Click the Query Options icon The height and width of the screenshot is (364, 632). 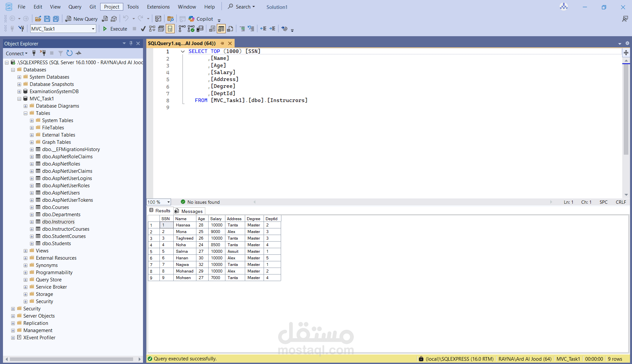coord(161,29)
